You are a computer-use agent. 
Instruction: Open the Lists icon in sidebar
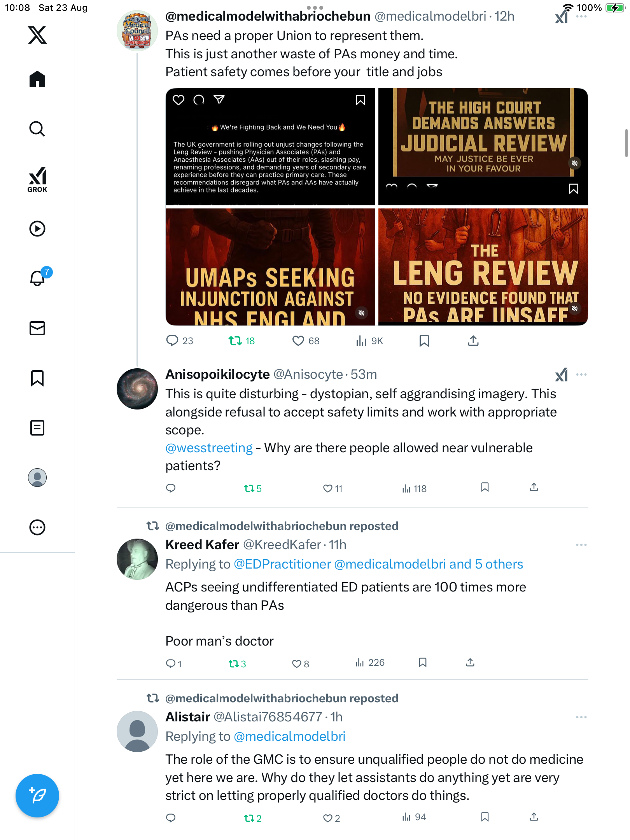click(37, 428)
